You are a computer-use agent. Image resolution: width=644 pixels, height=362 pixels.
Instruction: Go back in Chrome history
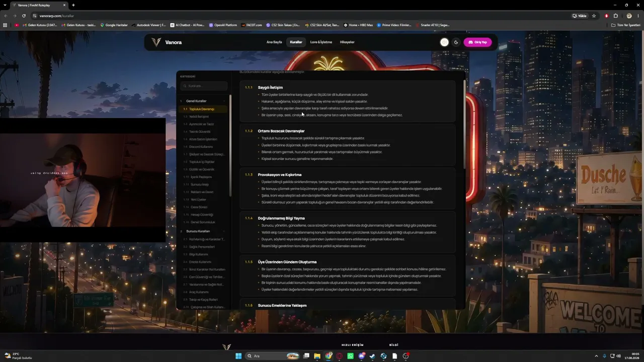pos(6,16)
